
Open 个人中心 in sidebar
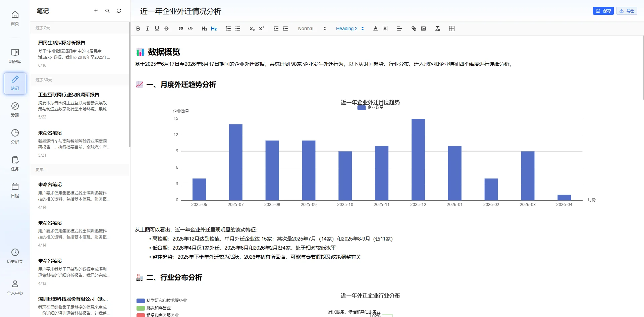tap(15, 287)
